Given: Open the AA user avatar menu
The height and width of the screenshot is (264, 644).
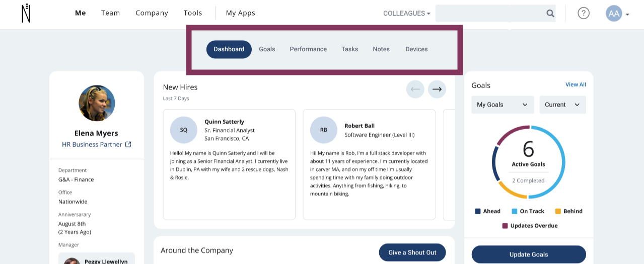Looking at the screenshot, I should [x=614, y=14].
